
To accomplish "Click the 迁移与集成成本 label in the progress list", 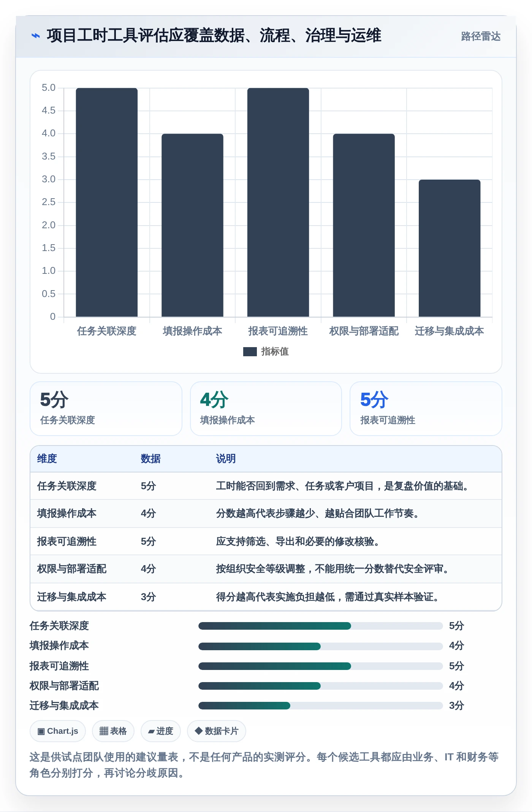I will (x=64, y=706).
